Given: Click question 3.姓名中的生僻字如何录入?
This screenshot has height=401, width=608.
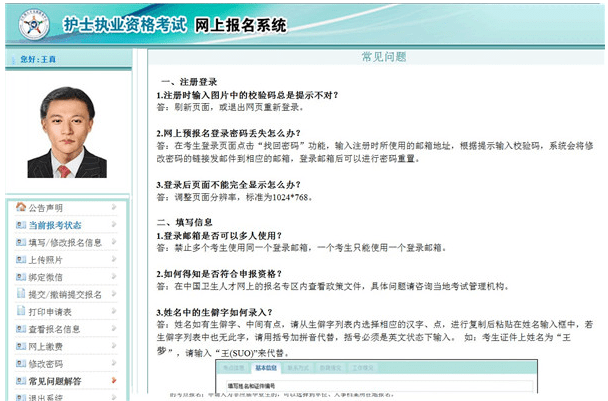Looking at the screenshot, I should (215, 312).
